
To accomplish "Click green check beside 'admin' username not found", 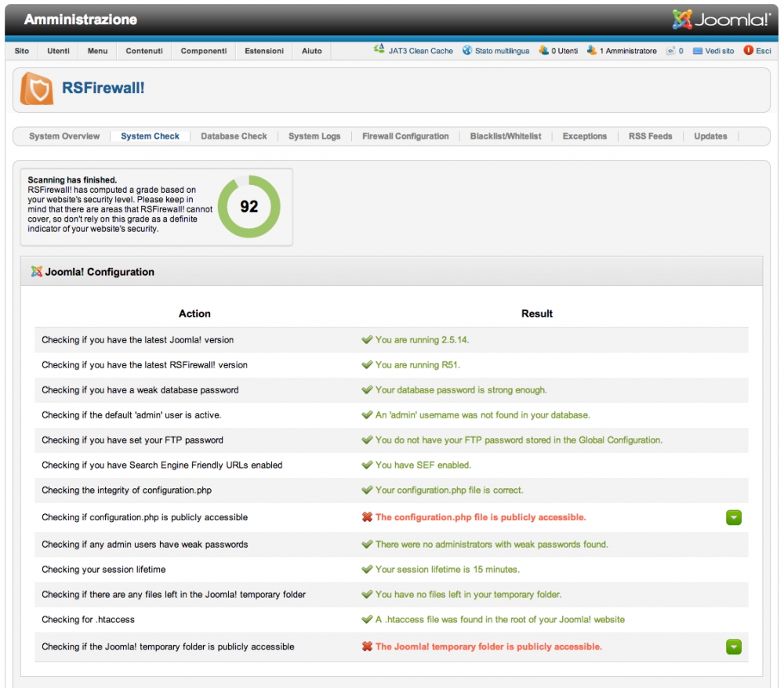I will click(x=367, y=415).
